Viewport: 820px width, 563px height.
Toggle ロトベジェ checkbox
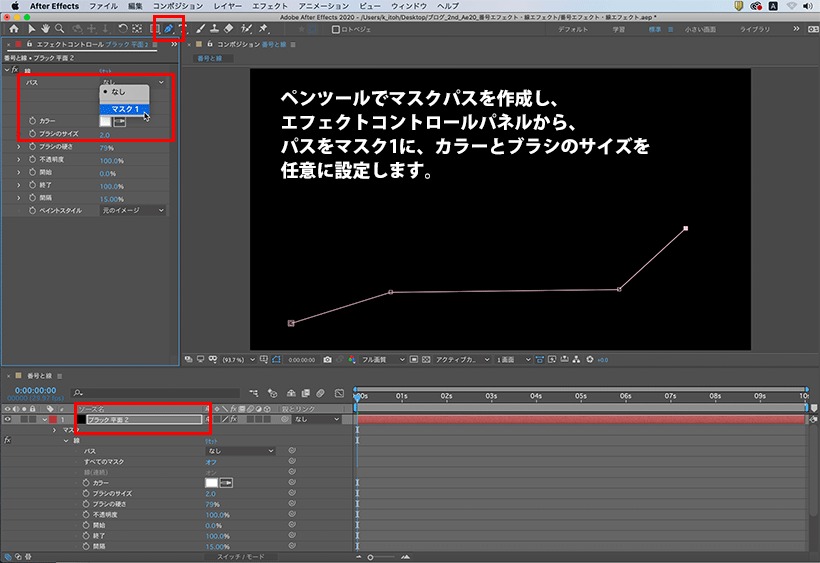336,30
